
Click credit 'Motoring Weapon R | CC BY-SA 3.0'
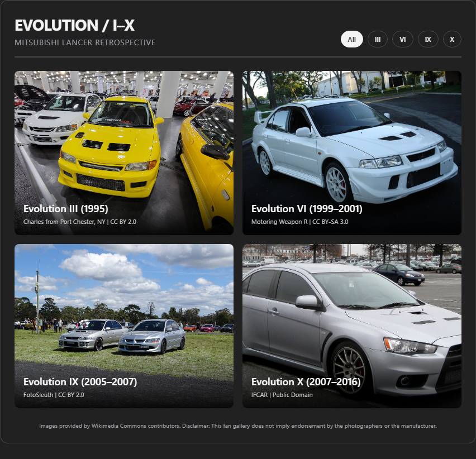click(299, 222)
